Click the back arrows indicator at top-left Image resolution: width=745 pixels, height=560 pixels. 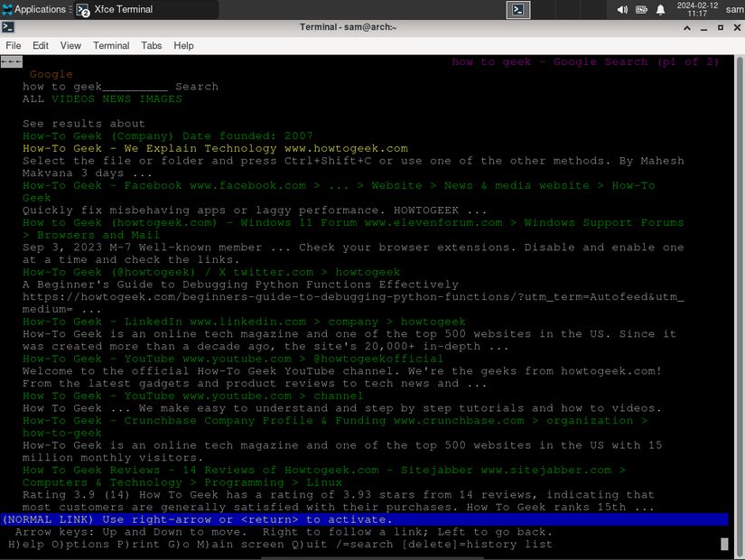click(12, 61)
